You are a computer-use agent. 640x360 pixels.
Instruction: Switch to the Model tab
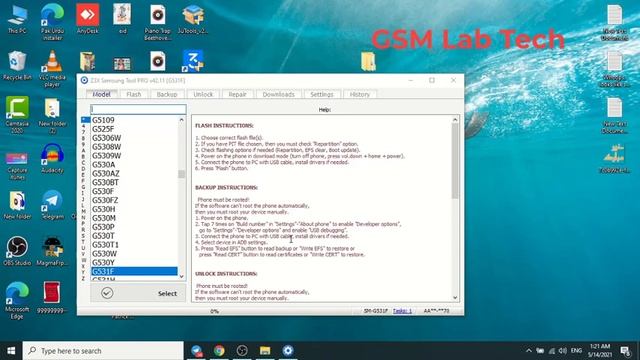[x=101, y=94]
